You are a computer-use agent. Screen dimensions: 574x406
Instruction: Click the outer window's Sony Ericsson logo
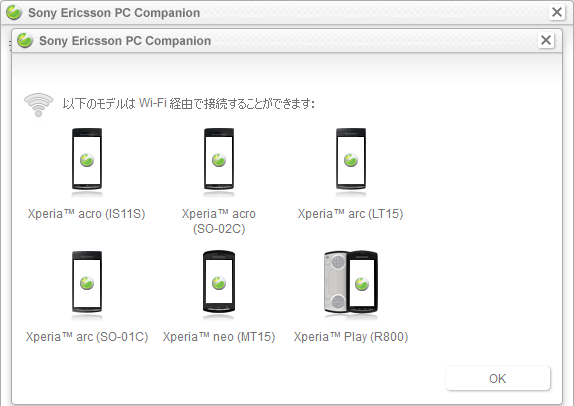coord(14,12)
